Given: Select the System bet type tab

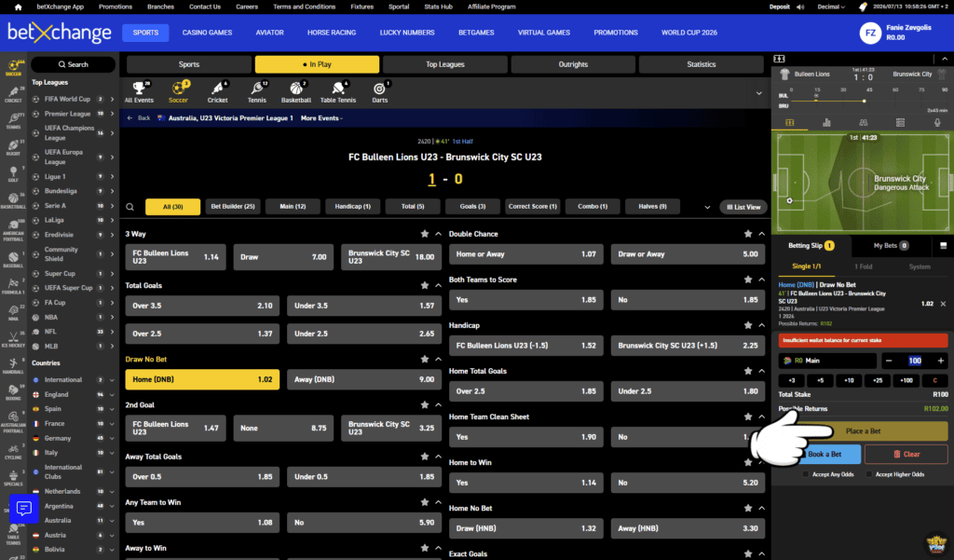Looking at the screenshot, I should [920, 266].
